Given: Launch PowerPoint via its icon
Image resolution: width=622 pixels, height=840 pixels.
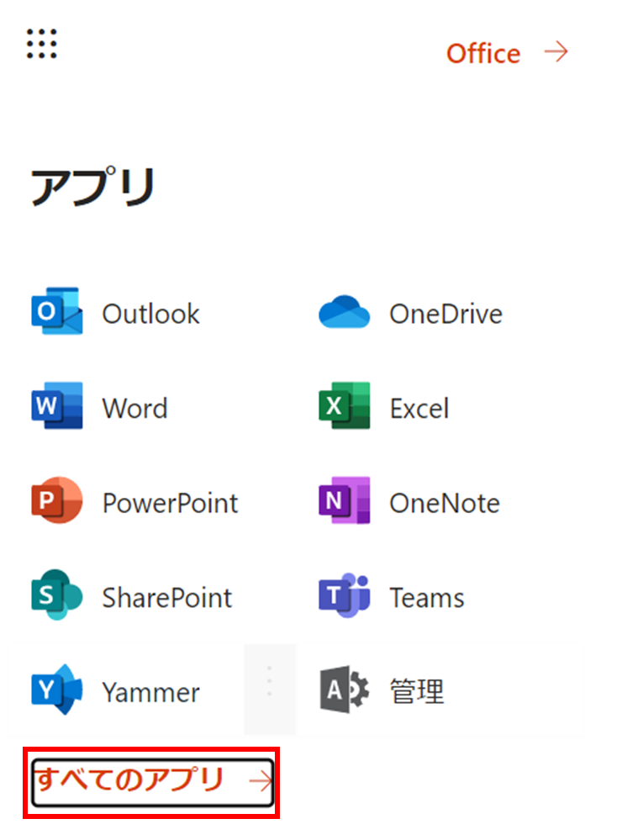Looking at the screenshot, I should tap(57, 499).
